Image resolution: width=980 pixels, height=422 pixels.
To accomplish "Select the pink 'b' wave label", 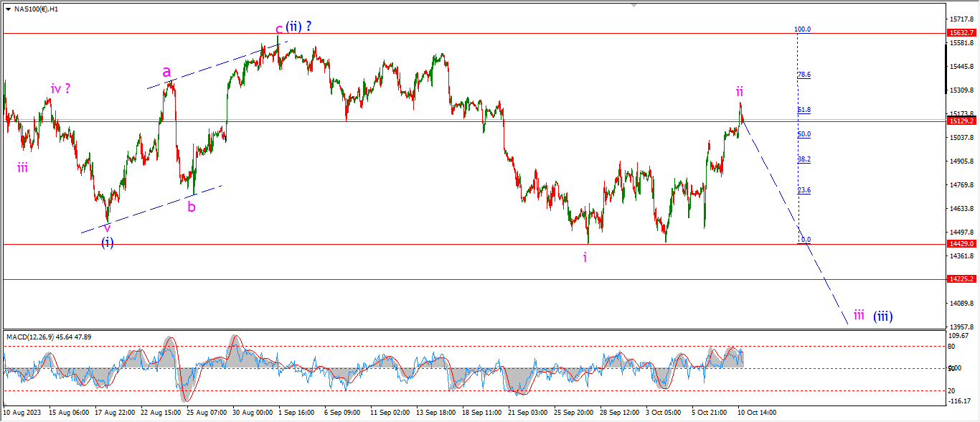I will [x=192, y=207].
